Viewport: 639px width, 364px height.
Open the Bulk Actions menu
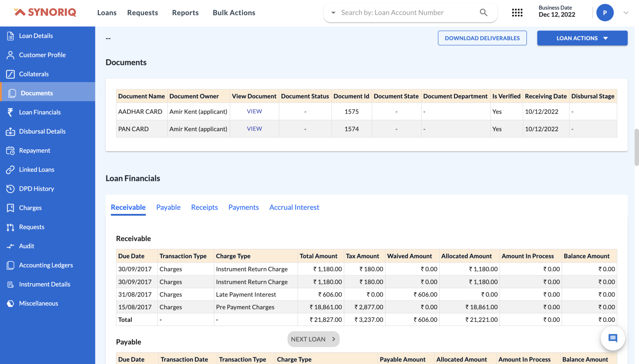coord(234,13)
